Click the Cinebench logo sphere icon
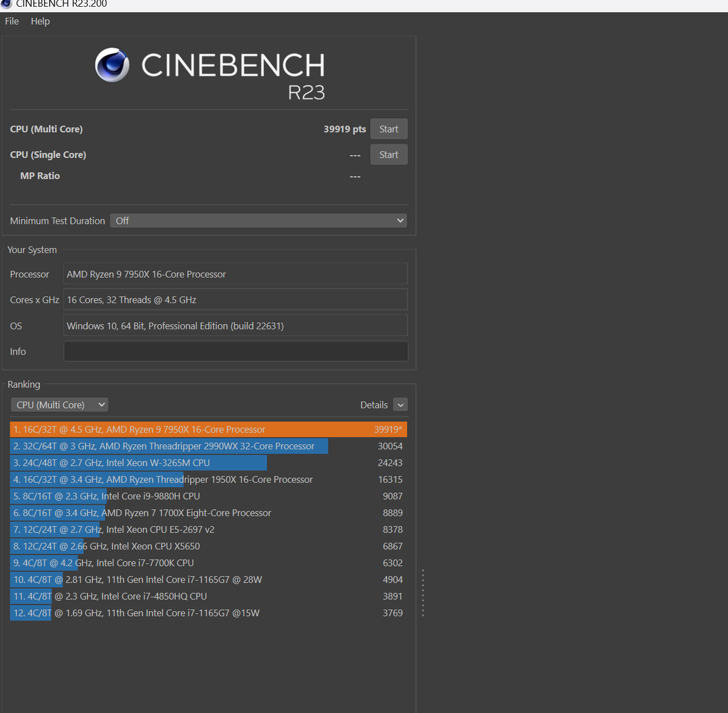The height and width of the screenshot is (713, 728). (112, 65)
